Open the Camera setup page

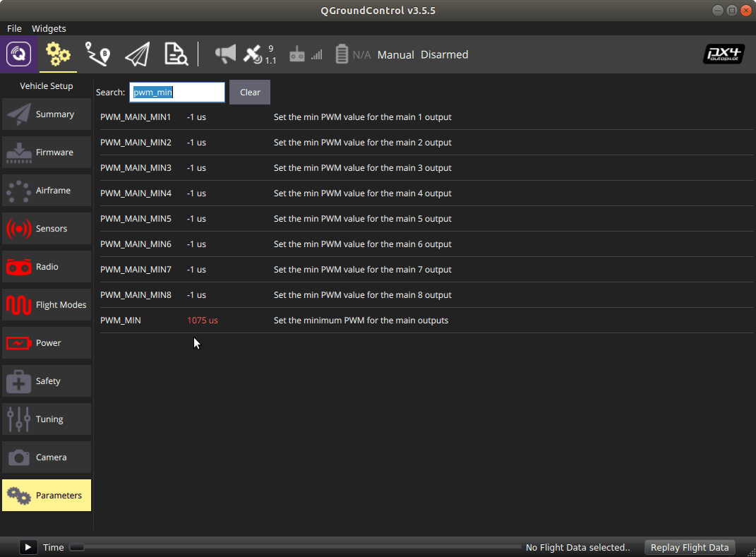tap(47, 457)
